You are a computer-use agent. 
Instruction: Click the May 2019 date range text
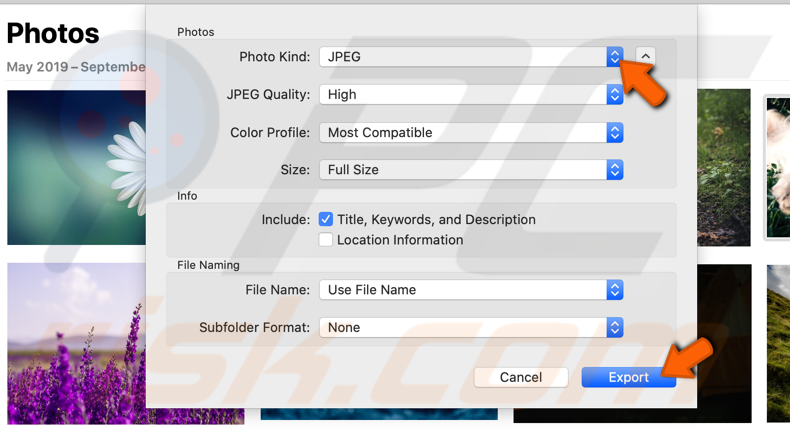(76, 67)
